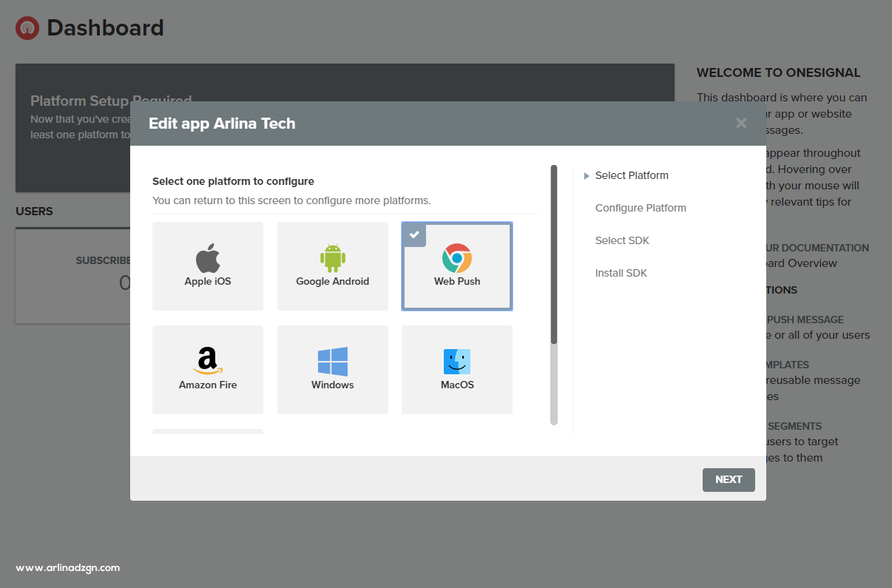Click the Apple iOS label text
This screenshot has height=588, width=892.
(x=208, y=282)
